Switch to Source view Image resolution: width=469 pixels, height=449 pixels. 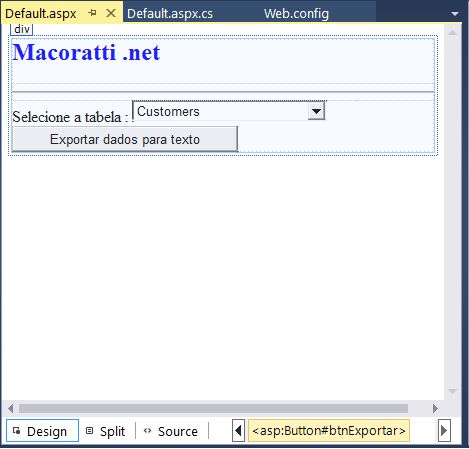point(171,431)
